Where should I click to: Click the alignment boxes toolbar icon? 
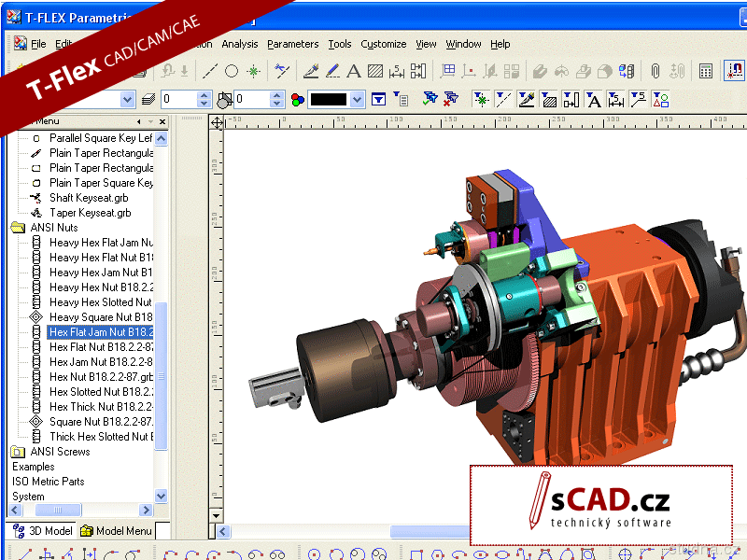pyautogui.click(x=418, y=72)
